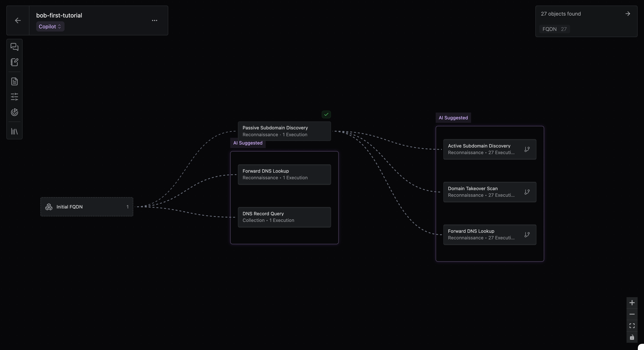Image resolution: width=644 pixels, height=350 pixels.
Task: Open the library icon in sidebar
Action: coord(14,131)
